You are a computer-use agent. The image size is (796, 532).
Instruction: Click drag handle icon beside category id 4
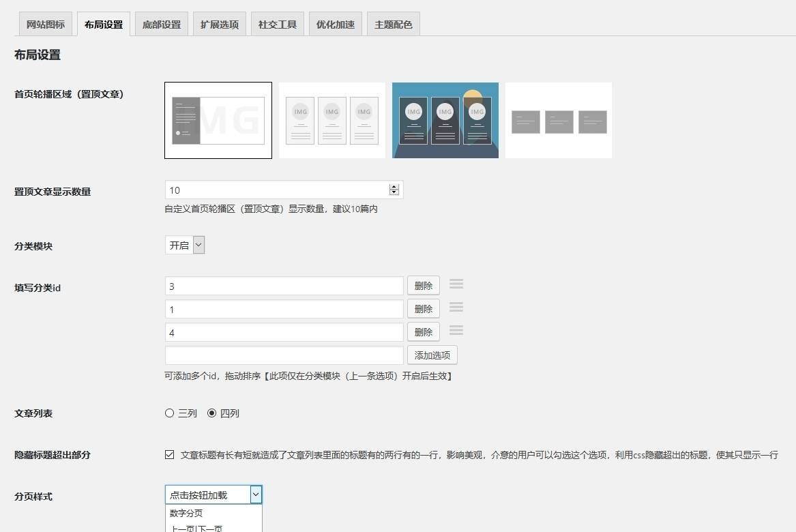coord(456,331)
